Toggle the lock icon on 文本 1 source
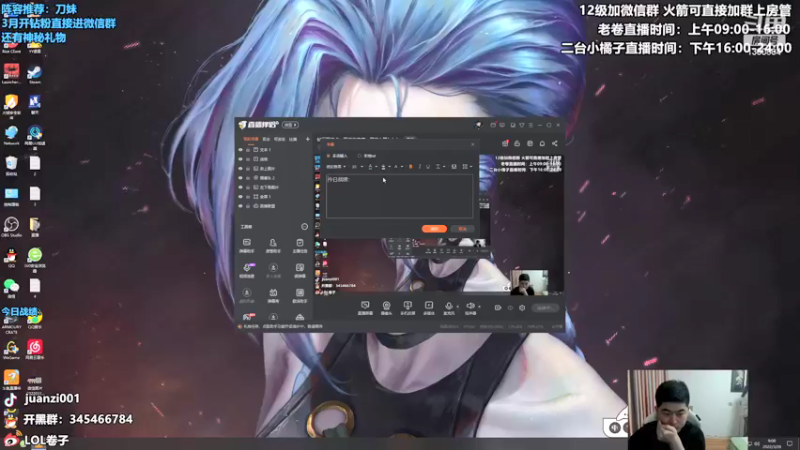This screenshot has width=800, height=450. pyautogui.click(x=248, y=150)
